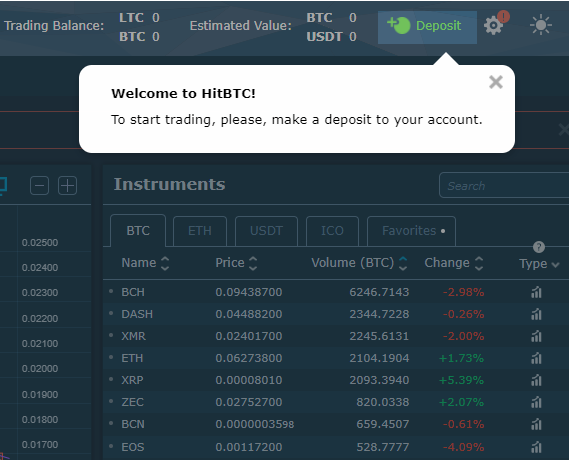
Task: Open the chart icon for EOS row
Action: coord(536,447)
